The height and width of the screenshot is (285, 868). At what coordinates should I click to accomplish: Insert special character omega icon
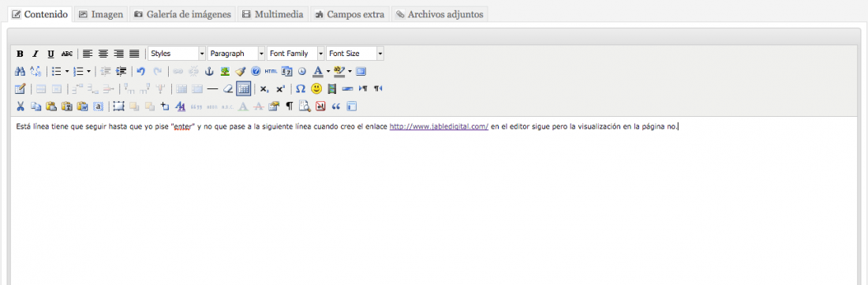tap(301, 88)
